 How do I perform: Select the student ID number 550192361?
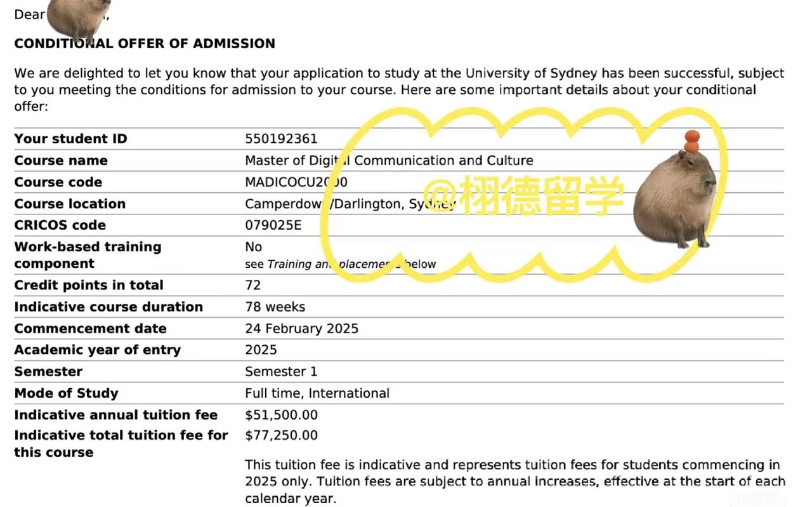(281, 139)
